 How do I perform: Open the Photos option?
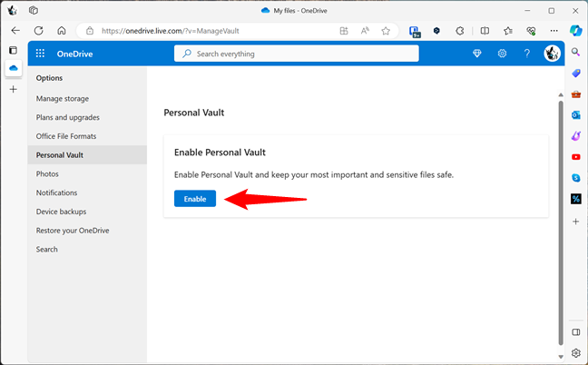tap(47, 173)
